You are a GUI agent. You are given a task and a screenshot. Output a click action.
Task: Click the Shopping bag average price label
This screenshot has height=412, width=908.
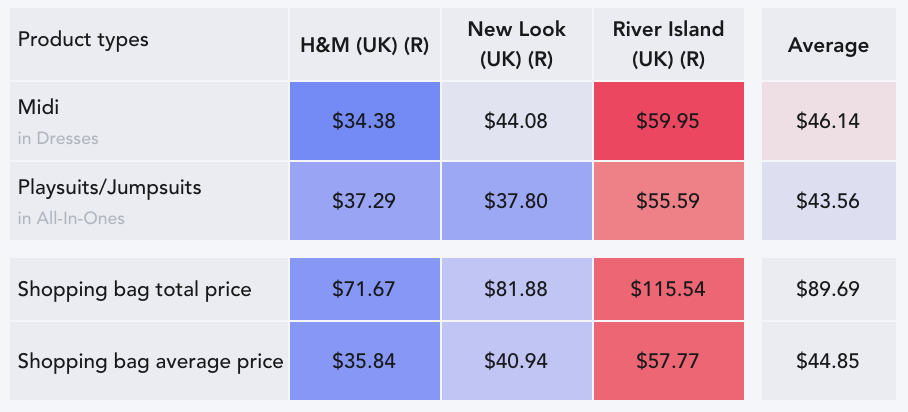tap(149, 360)
